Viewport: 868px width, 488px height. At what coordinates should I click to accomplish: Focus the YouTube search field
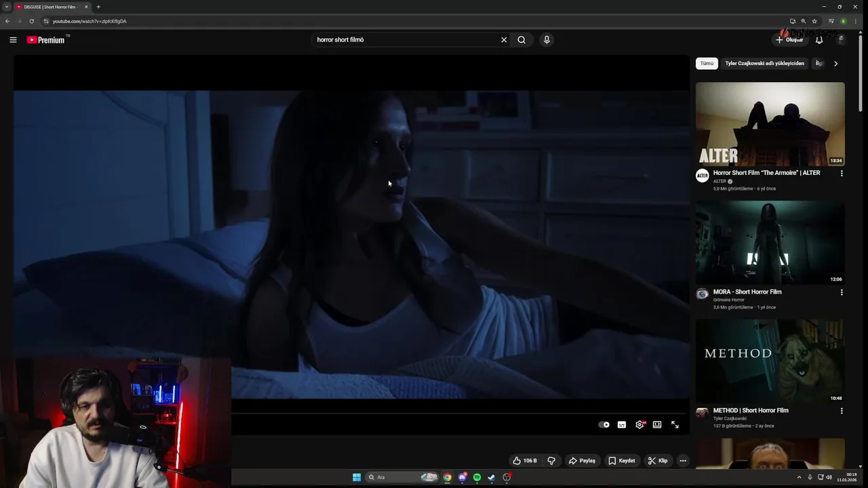pyautogui.click(x=406, y=40)
